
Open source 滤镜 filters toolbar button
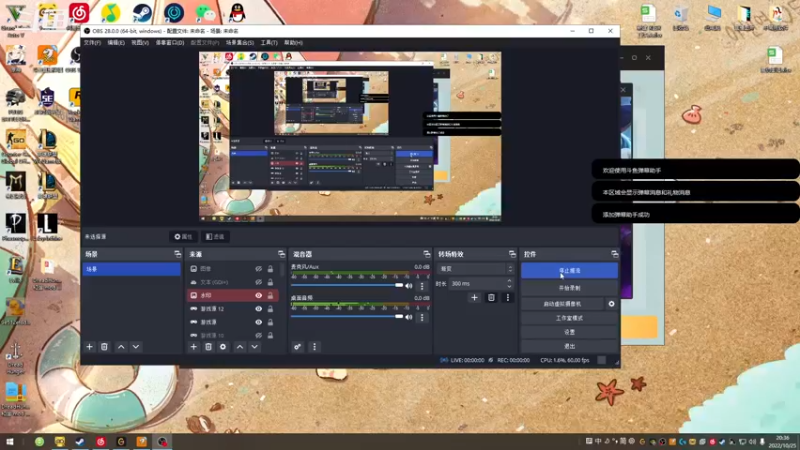[x=215, y=237]
